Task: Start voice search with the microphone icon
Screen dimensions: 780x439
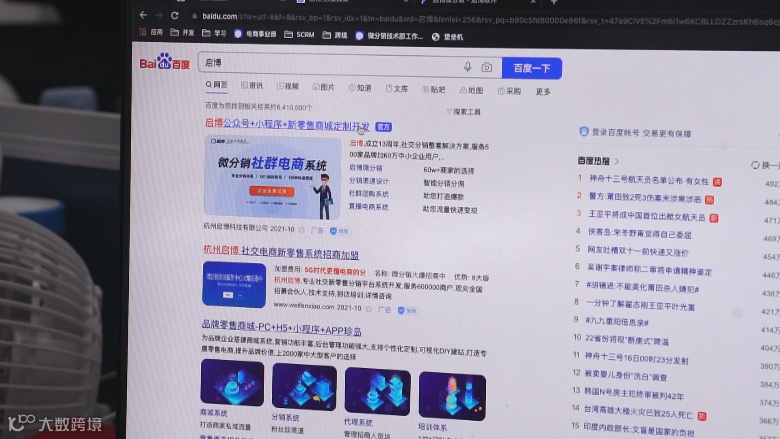Action: [x=467, y=67]
